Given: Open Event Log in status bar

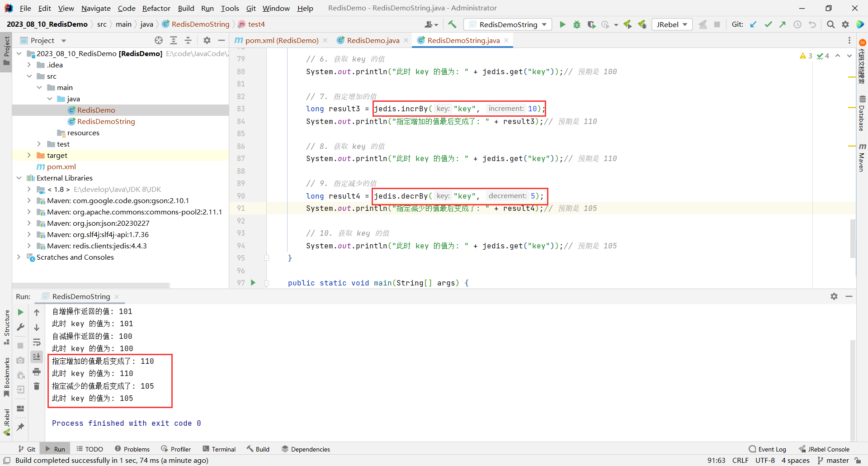Looking at the screenshot, I should 768,449.
